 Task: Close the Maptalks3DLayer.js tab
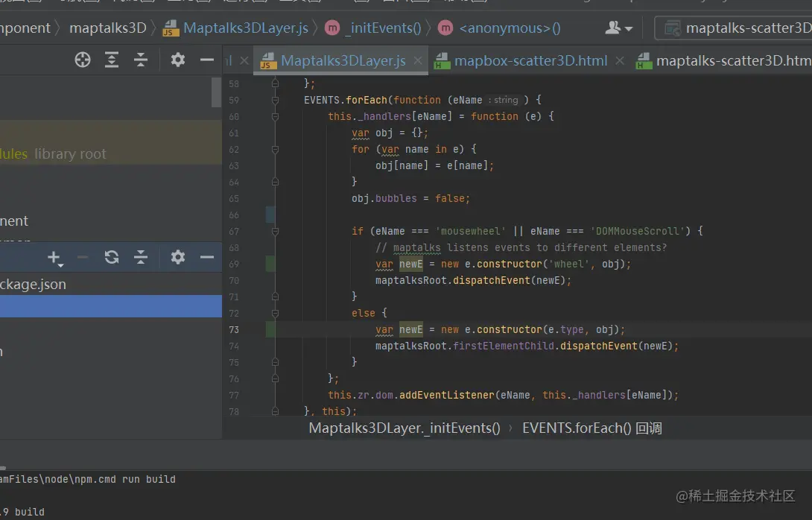coord(418,60)
